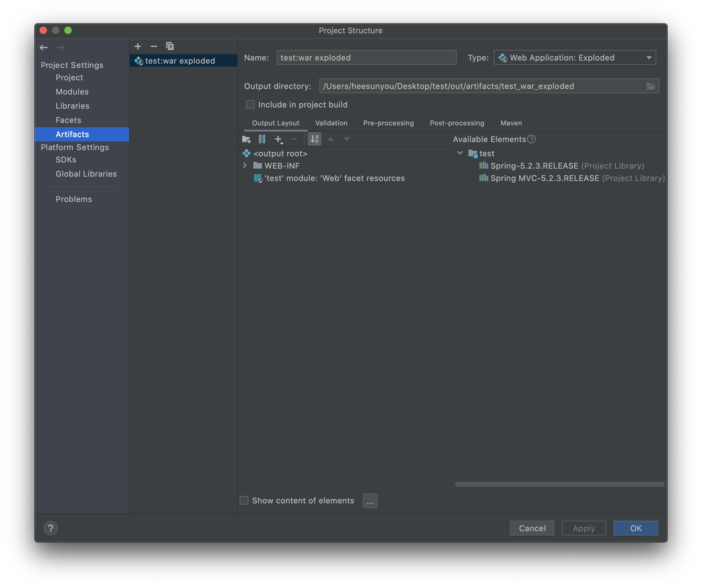Image resolution: width=702 pixels, height=588 pixels.
Task: Click the Create Archive icon
Action: (262, 139)
